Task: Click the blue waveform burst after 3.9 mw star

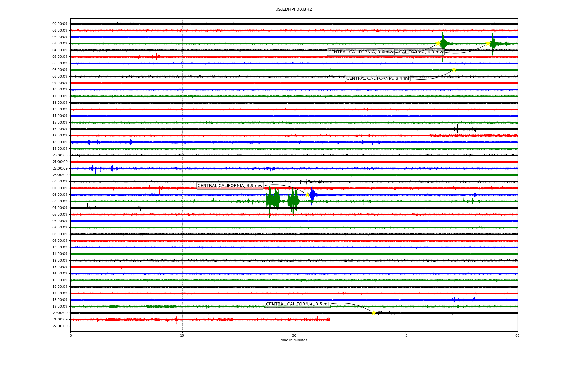Action: tap(312, 195)
